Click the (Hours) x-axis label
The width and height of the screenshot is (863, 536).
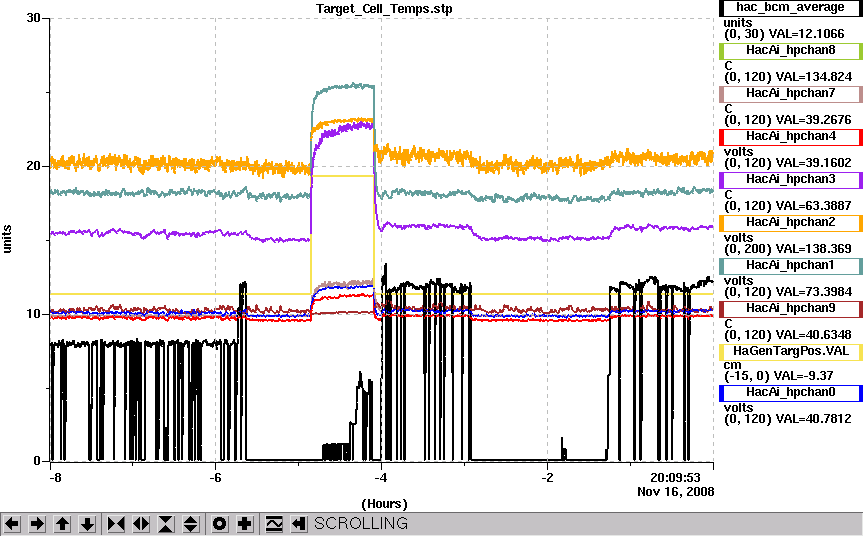click(384, 504)
